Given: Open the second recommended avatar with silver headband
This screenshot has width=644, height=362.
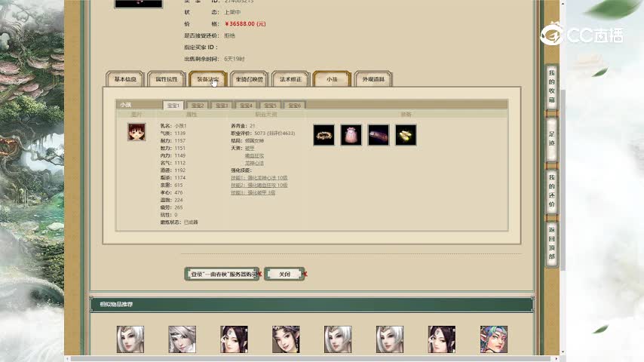Looking at the screenshot, I should (x=182, y=339).
